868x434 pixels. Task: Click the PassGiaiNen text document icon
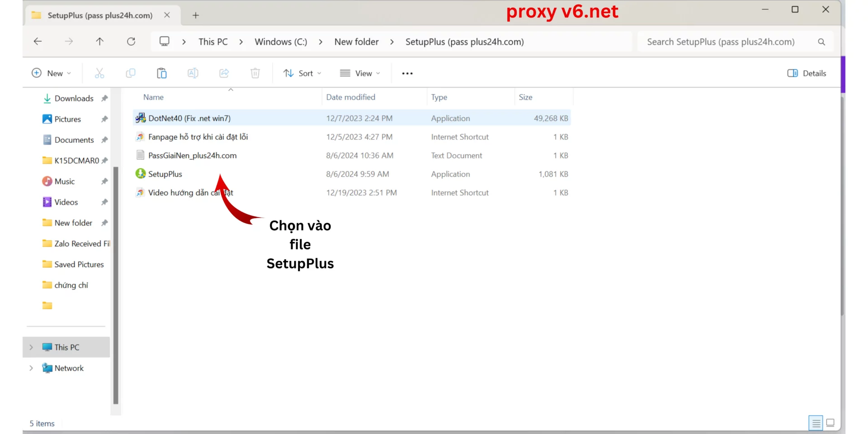141,155
